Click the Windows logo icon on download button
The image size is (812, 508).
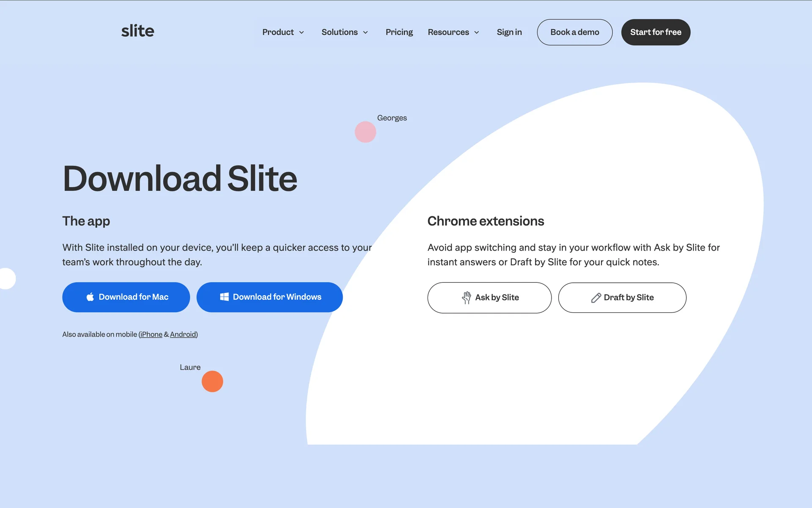point(224,297)
